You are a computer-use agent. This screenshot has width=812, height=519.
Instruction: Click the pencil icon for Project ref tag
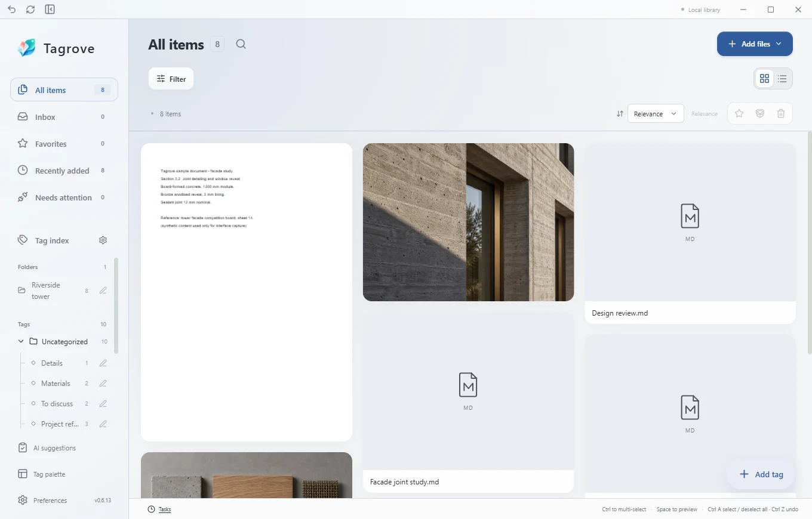pos(103,424)
